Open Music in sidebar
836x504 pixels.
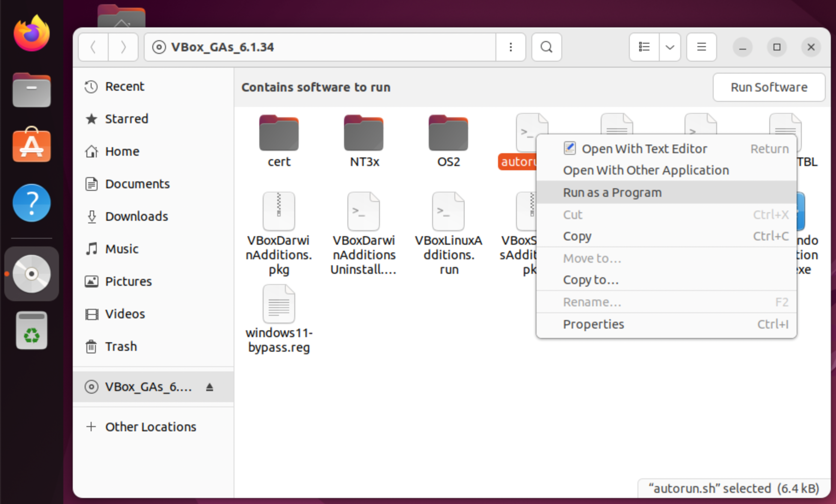153,249
